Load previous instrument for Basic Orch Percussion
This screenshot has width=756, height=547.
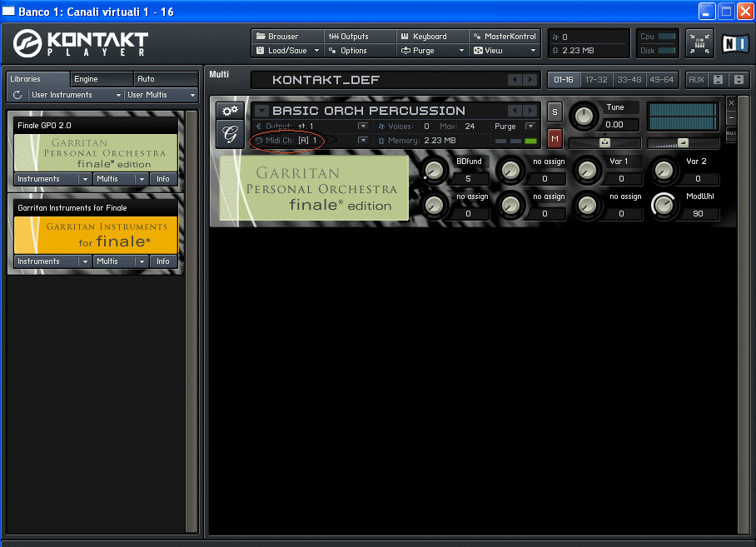(x=515, y=111)
